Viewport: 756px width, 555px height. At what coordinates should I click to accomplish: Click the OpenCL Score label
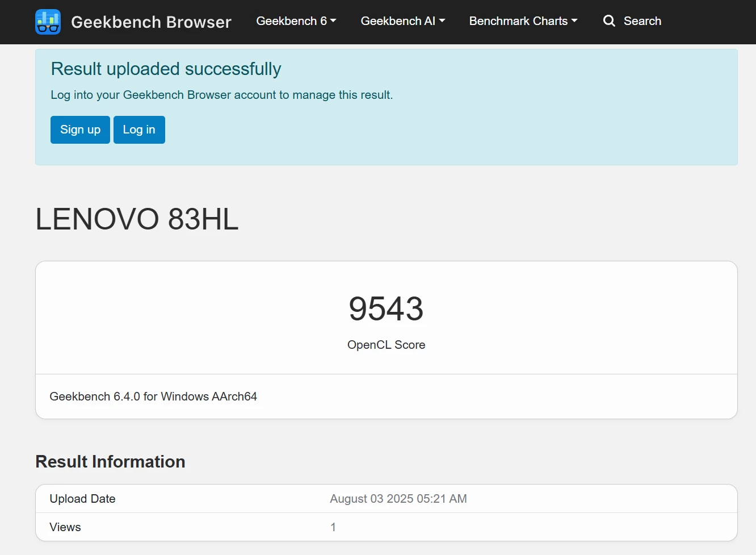[387, 345]
